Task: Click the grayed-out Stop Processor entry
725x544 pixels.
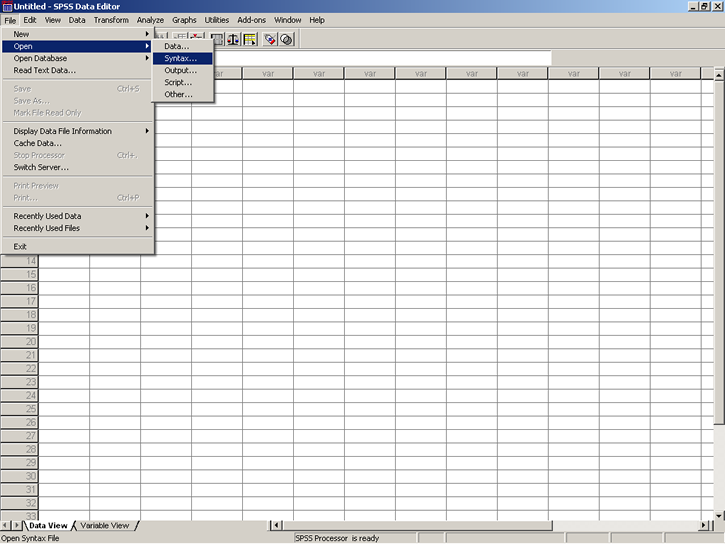Action: (78, 155)
